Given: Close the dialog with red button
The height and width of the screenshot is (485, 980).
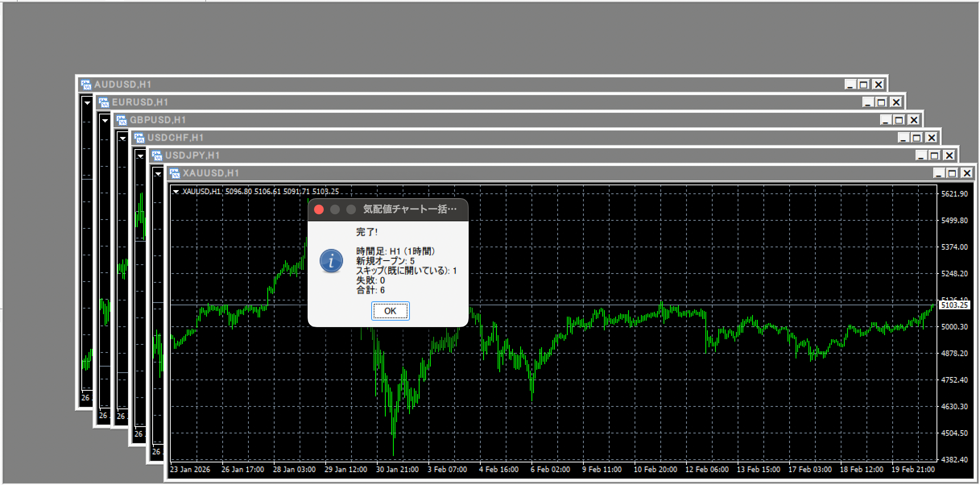Looking at the screenshot, I should pyautogui.click(x=319, y=209).
